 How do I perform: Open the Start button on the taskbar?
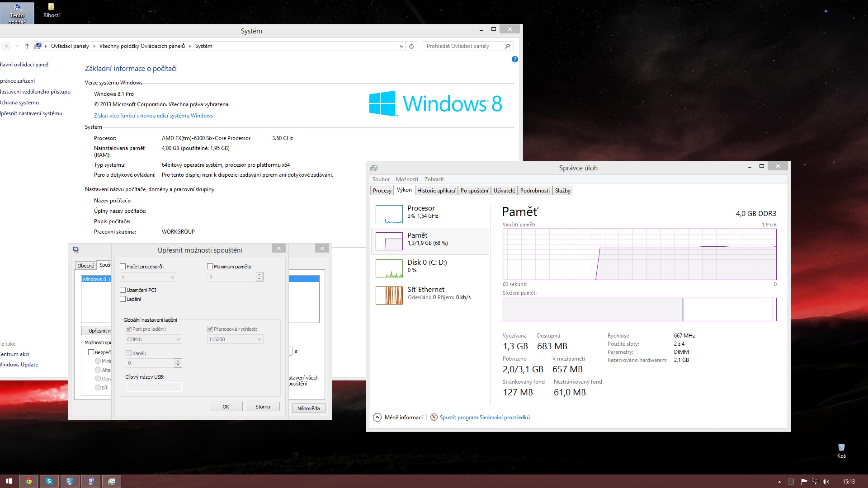(x=9, y=481)
